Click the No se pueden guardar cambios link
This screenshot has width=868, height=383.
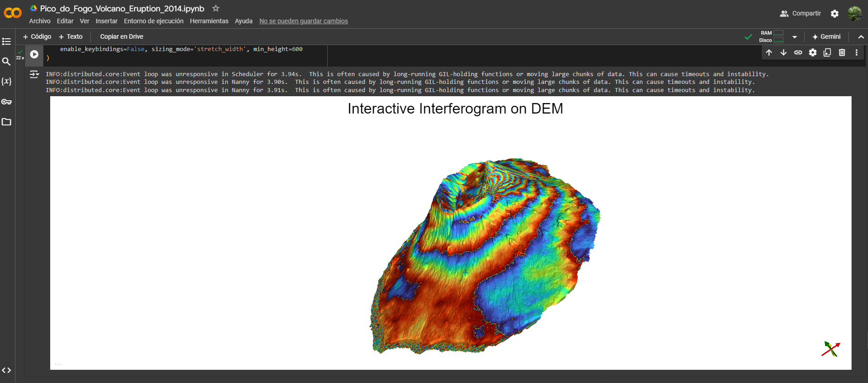point(303,21)
